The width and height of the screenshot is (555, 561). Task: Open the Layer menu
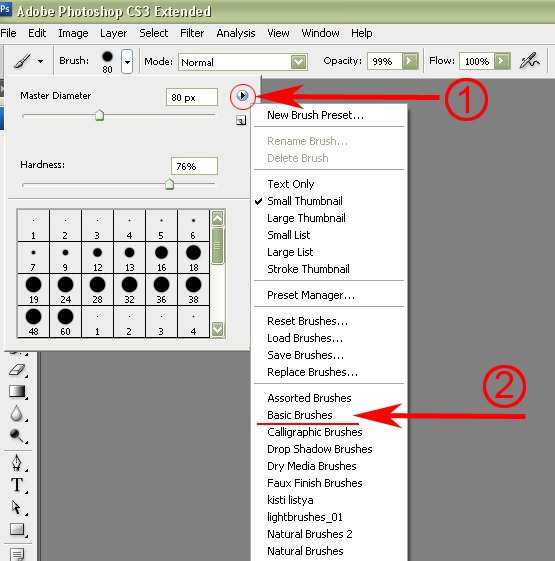pyautogui.click(x=113, y=33)
